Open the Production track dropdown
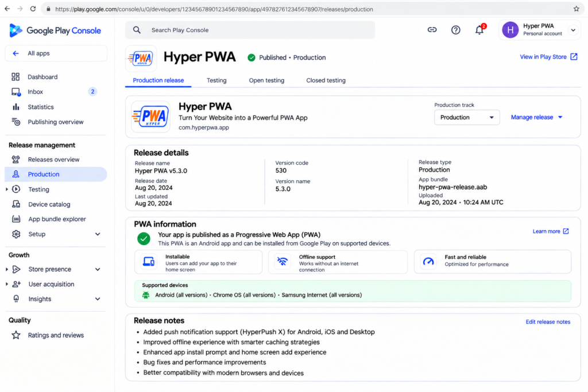 click(x=467, y=117)
